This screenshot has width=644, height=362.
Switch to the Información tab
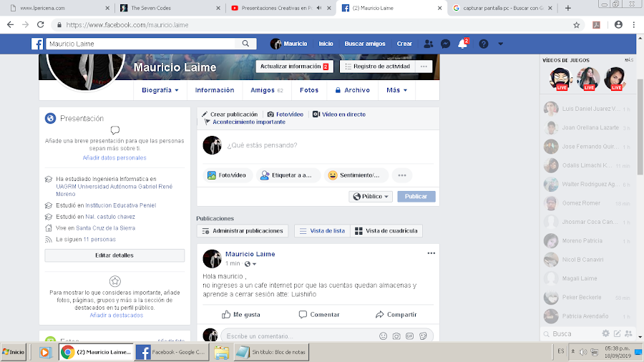click(x=215, y=90)
